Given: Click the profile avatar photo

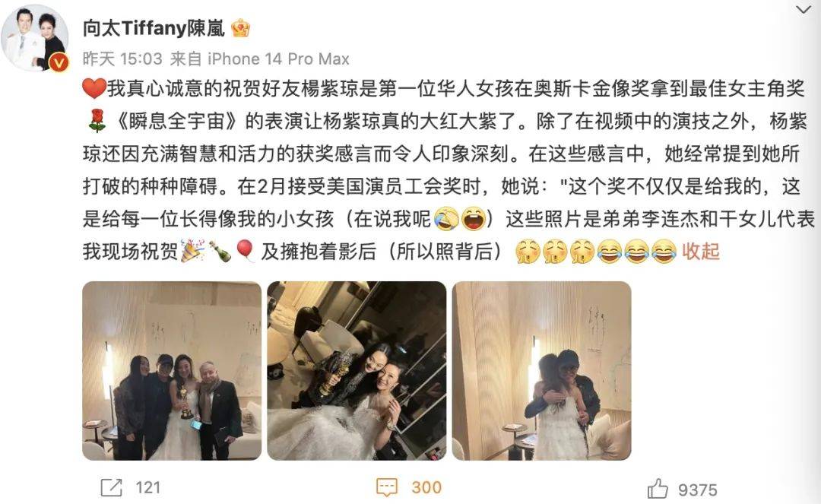Looking at the screenshot, I should tap(34, 38).
